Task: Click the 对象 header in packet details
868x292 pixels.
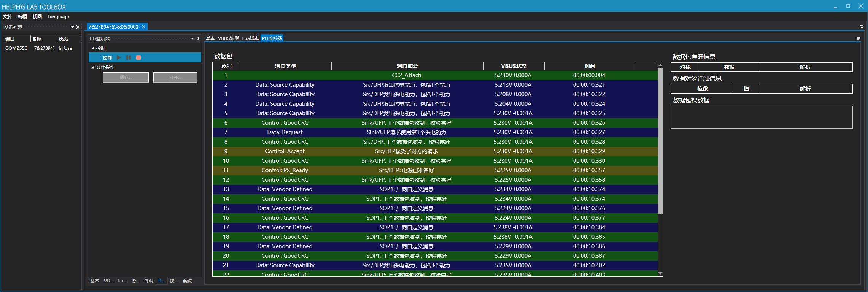Action: click(x=685, y=67)
